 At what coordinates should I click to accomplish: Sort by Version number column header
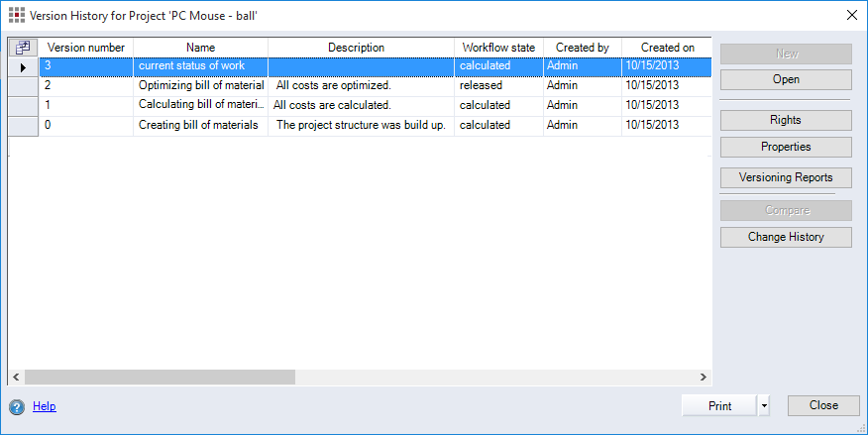point(86,48)
